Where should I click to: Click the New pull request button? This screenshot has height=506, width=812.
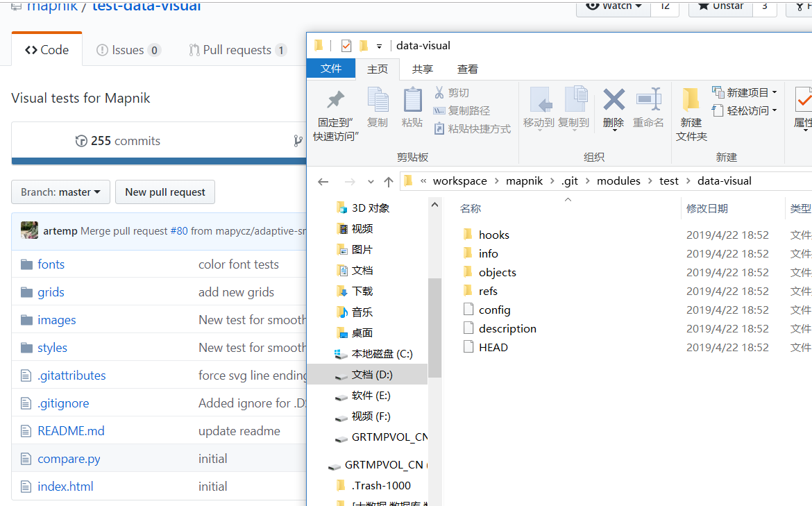(x=165, y=192)
